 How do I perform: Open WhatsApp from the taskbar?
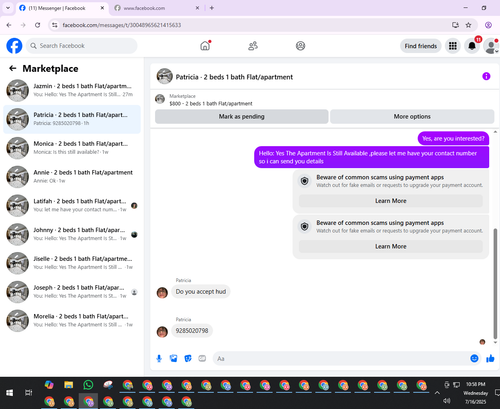[88, 385]
